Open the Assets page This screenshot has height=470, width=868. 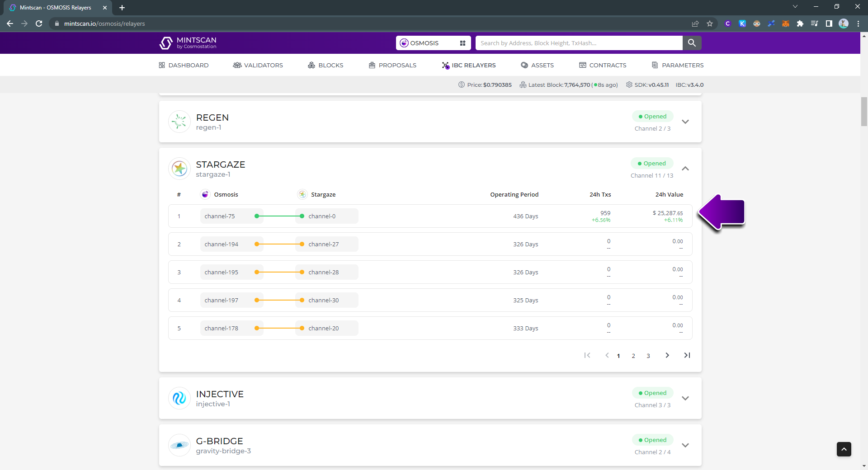point(537,65)
